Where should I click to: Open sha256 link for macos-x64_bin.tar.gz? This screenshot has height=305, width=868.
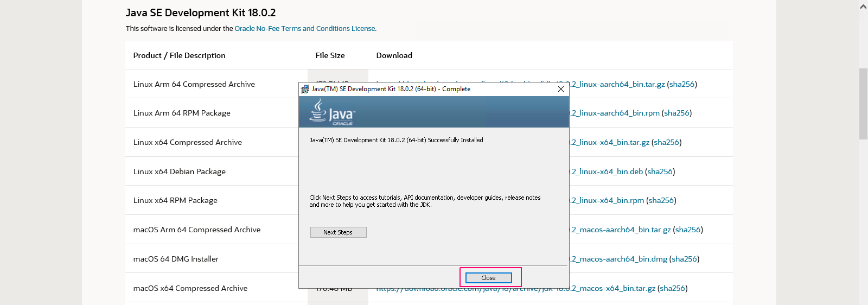click(x=672, y=288)
